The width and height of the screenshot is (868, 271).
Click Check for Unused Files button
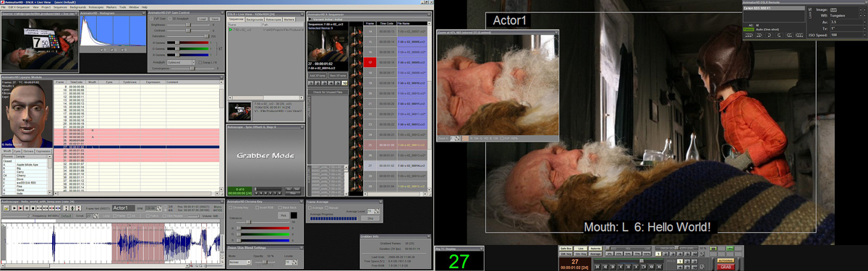(x=328, y=93)
